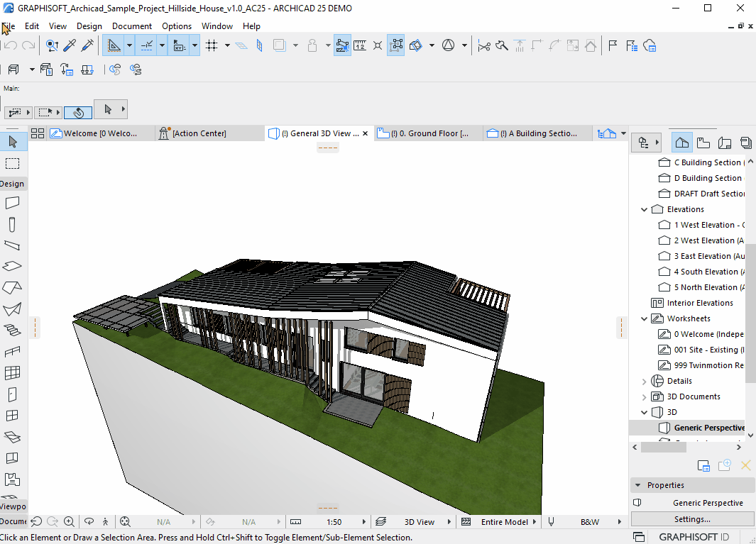
Task: Expand the Details tree group
Action: coord(645,381)
